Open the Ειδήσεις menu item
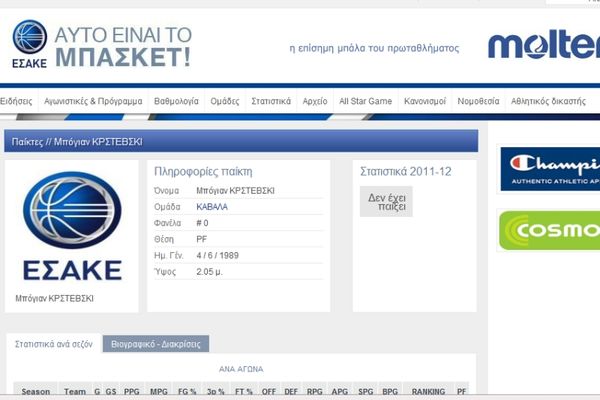This screenshot has width=600, height=400. (16, 101)
